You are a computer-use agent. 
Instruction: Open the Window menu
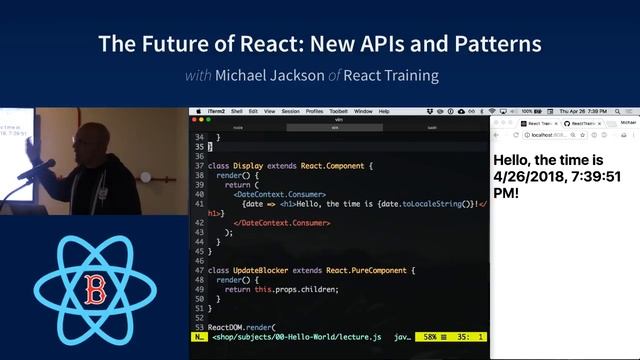coord(363,111)
